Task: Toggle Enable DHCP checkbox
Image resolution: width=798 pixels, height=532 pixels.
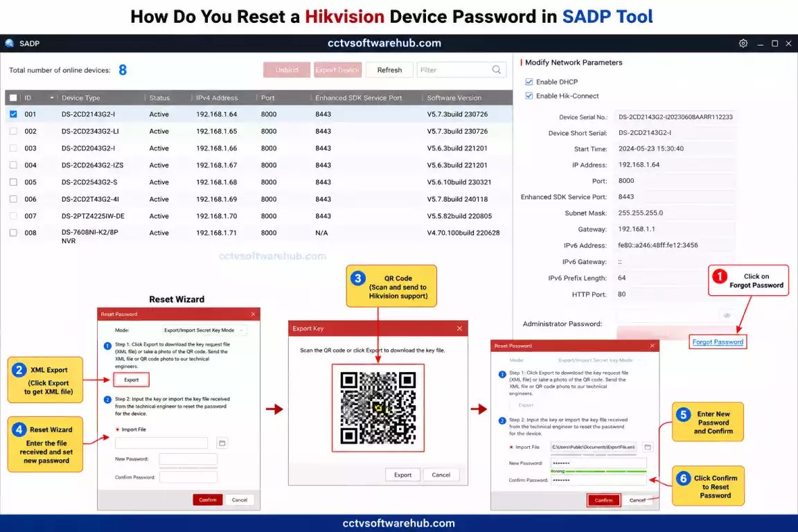Action: [529, 82]
